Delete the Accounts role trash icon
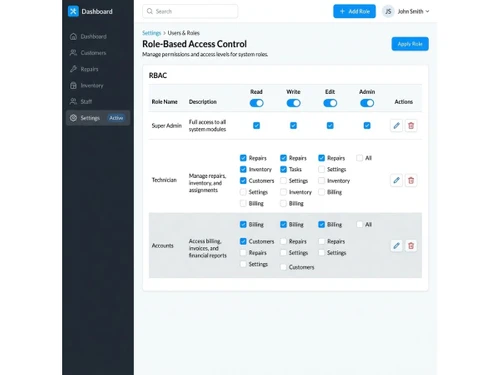Screen dimensions: 500x375 point(411,246)
